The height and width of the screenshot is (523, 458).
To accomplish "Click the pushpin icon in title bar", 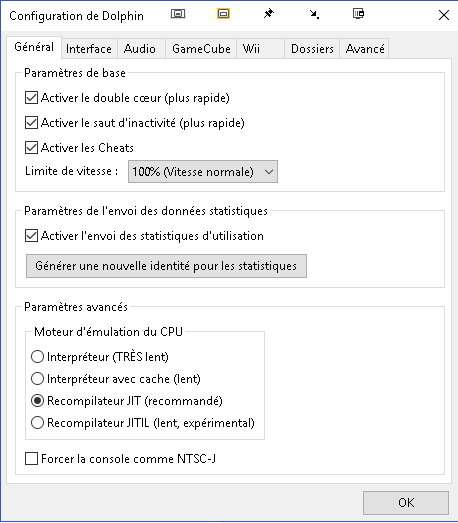I will coord(269,14).
